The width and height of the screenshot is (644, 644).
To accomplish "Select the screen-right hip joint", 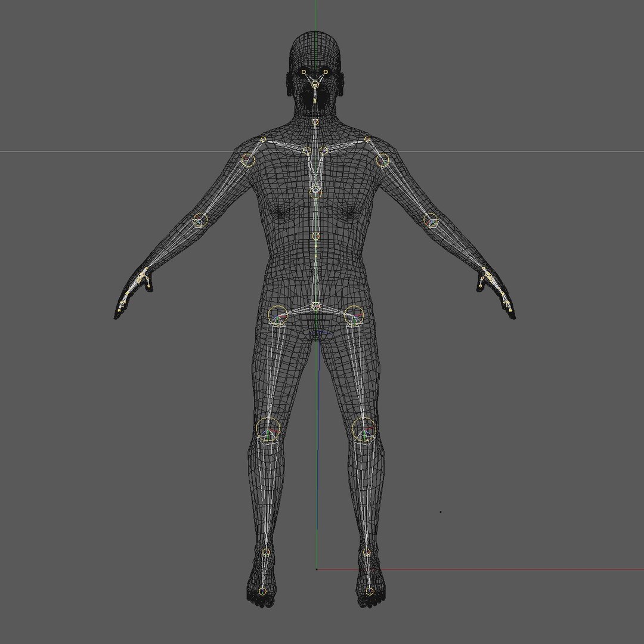I will [x=354, y=315].
